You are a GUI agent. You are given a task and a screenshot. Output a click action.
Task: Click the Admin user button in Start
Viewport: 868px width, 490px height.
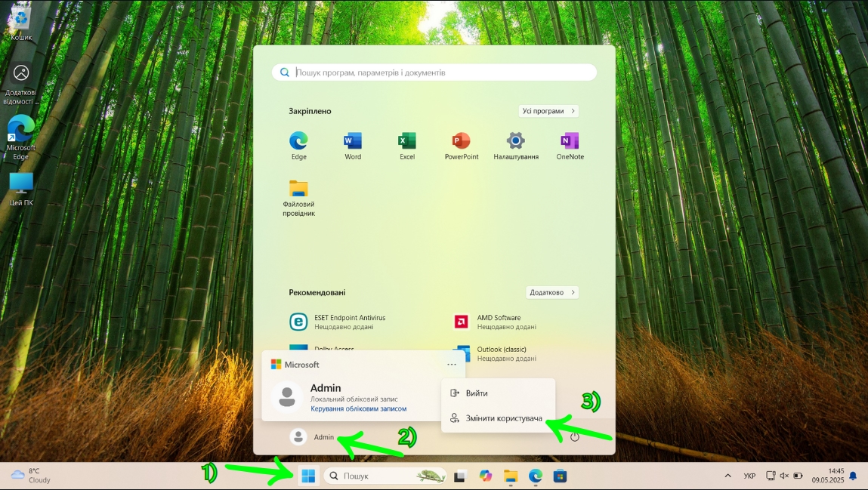point(313,437)
